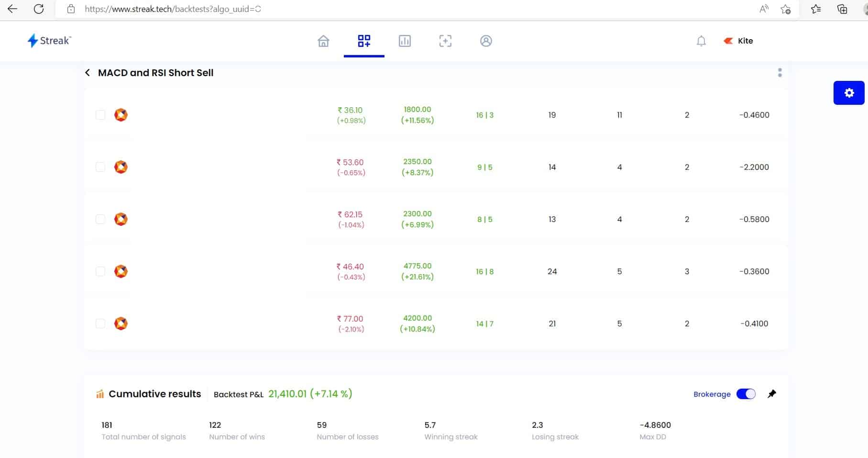Open the three-dot options menu for the strategy
The image size is (868, 458).
[x=780, y=73]
